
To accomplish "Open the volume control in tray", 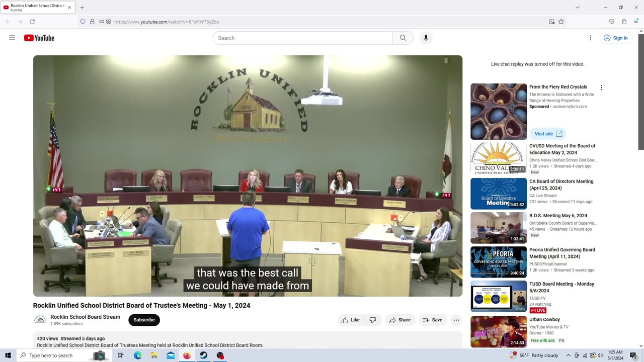I will coord(600,355).
